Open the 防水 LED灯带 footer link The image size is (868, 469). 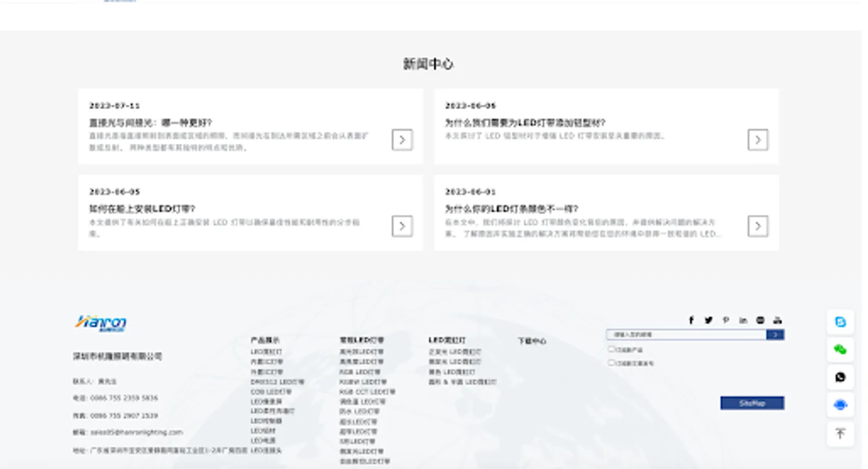360,412
